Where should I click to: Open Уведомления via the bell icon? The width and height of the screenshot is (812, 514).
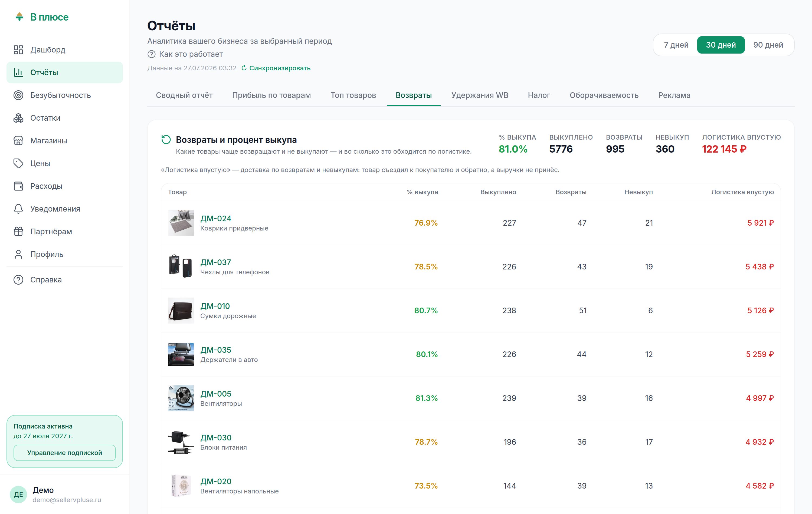click(18, 209)
